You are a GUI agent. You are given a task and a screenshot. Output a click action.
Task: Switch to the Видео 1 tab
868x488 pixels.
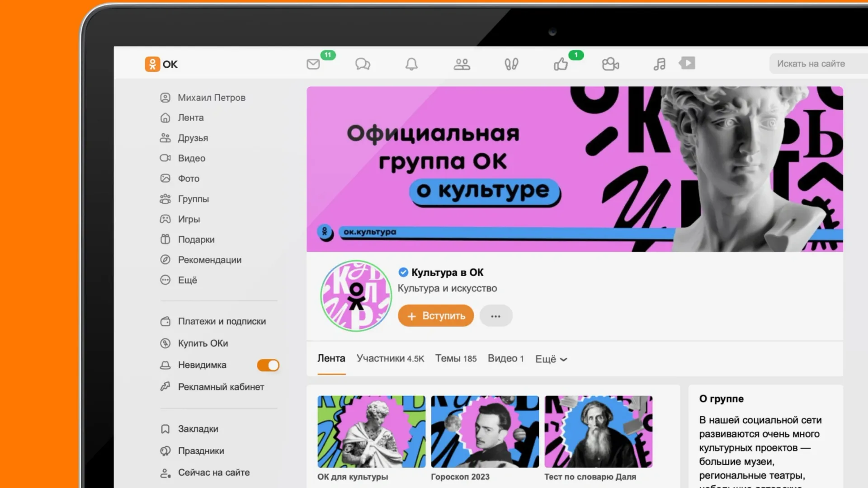[x=506, y=359]
